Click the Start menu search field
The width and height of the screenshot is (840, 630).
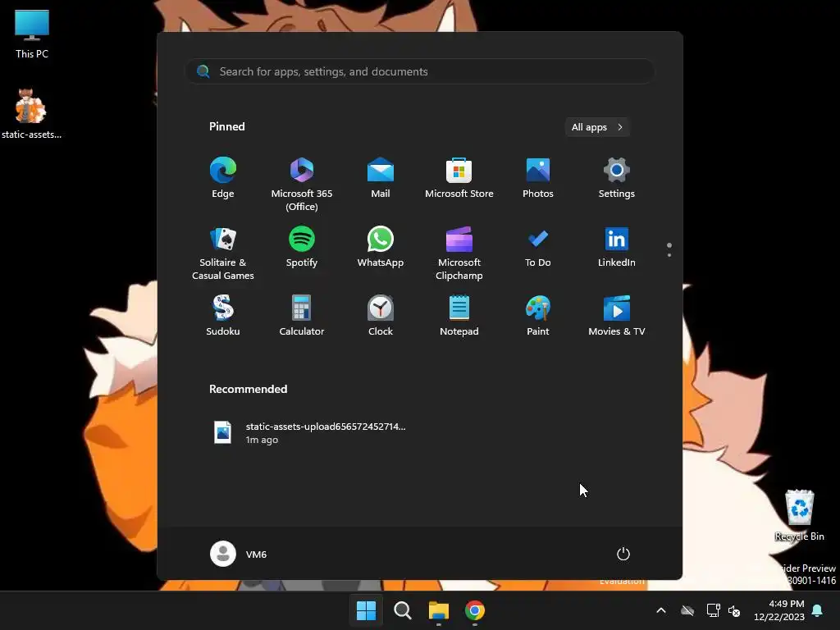click(420, 71)
